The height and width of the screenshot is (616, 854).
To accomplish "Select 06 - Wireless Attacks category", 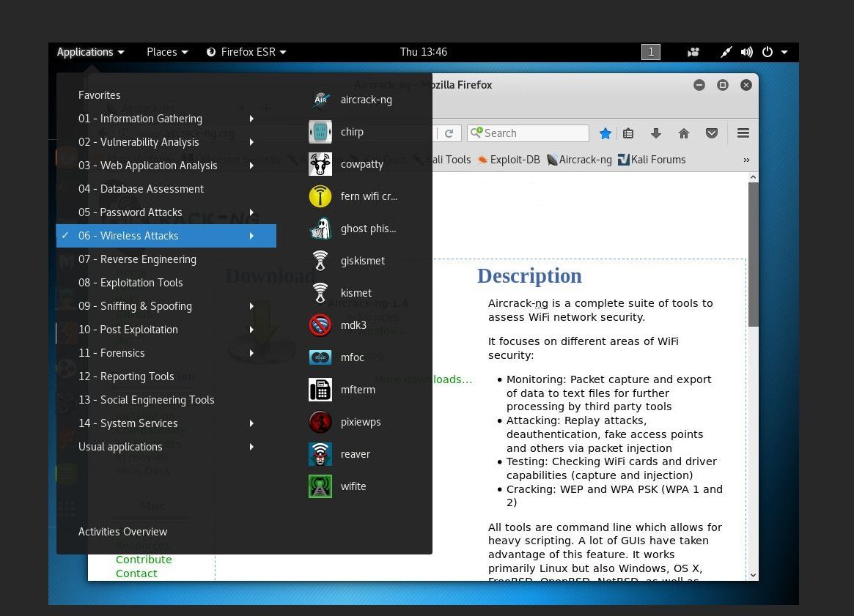I will tap(166, 236).
